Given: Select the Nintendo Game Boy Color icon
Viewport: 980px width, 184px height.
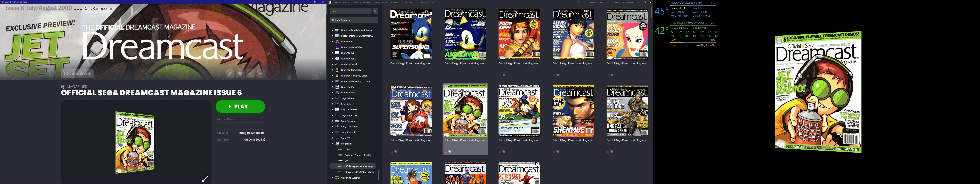Looking at the screenshot, I should tap(337, 75).
